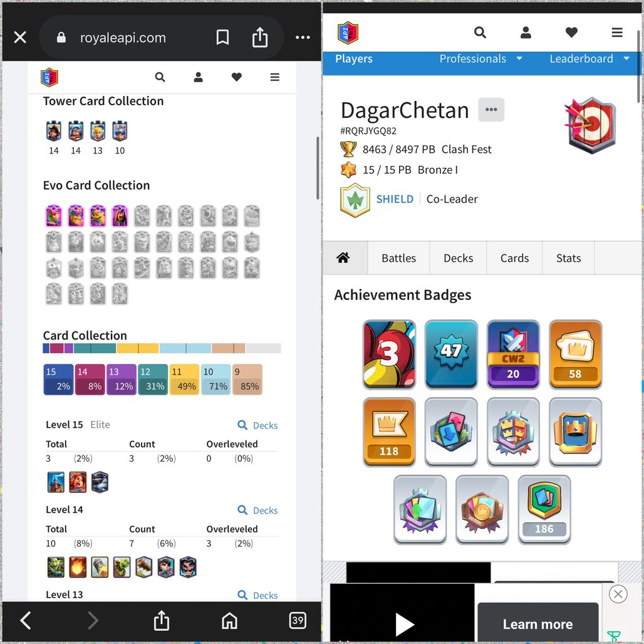The image size is (644, 644).
Task: Click RoyaleAPI logo in right panel
Action: 348,33
